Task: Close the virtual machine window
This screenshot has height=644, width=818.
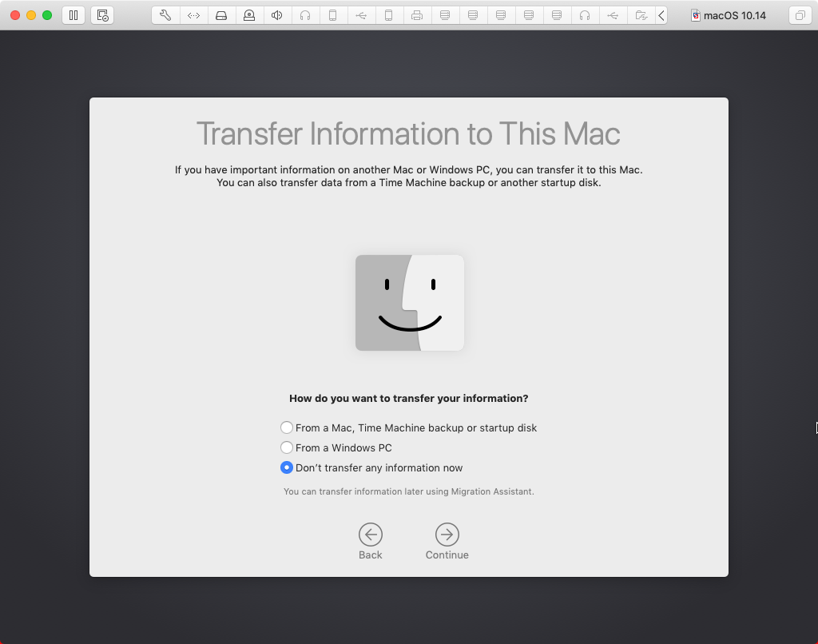Action: (x=15, y=15)
